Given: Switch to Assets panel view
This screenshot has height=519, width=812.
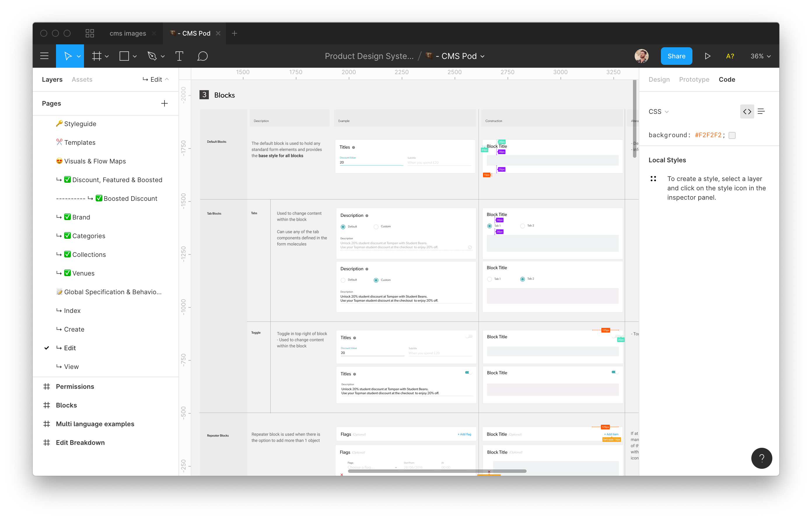Looking at the screenshot, I should pos(82,79).
